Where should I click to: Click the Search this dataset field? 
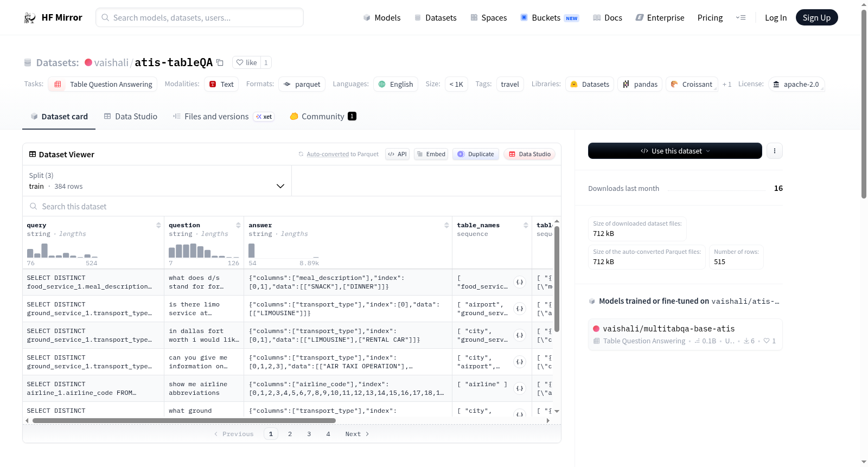pos(292,207)
